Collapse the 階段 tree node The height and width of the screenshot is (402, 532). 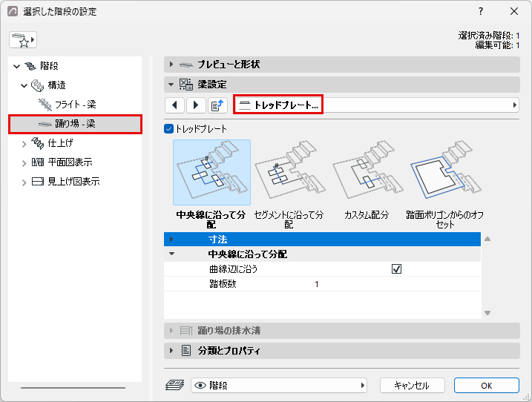(x=16, y=66)
